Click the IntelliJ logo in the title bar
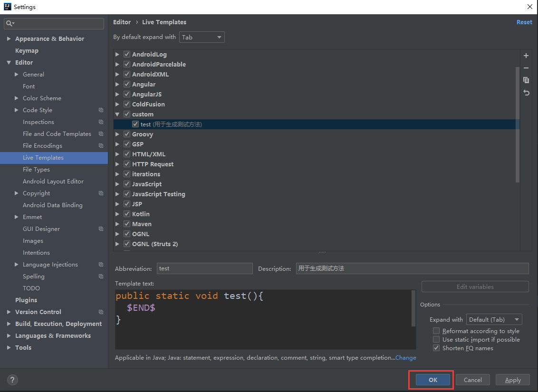Screen dimensions: 538x392 (7, 7)
